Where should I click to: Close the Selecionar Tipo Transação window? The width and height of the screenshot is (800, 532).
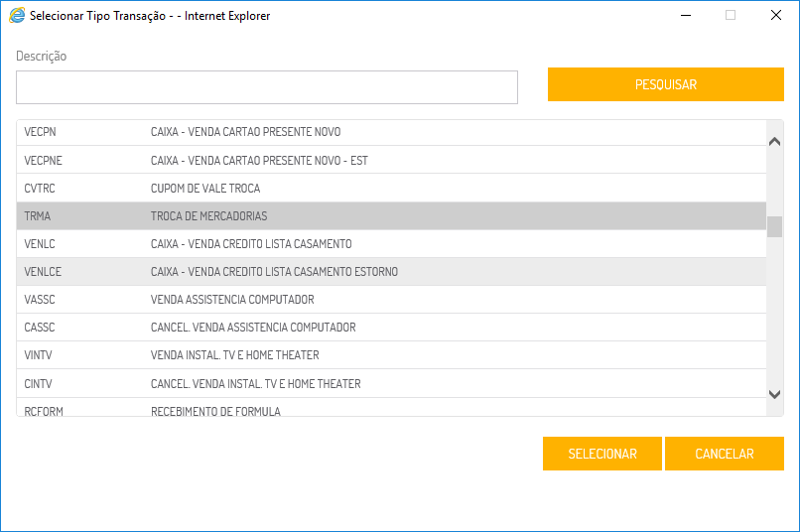(775, 16)
